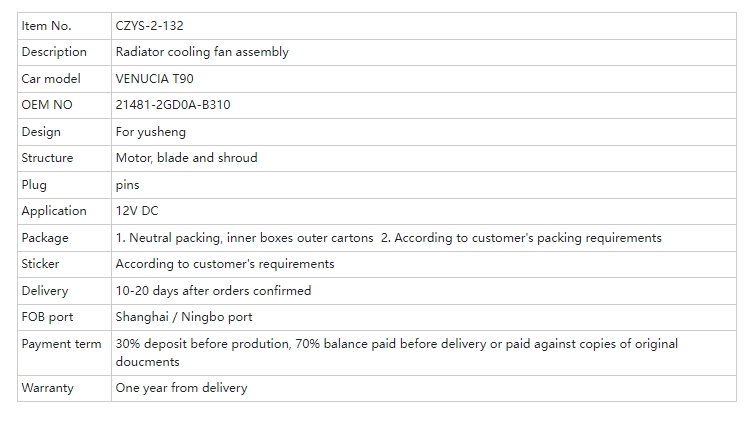Click the '12V DC' application value
755x422 pixels.
pyautogui.click(x=137, y=211)
